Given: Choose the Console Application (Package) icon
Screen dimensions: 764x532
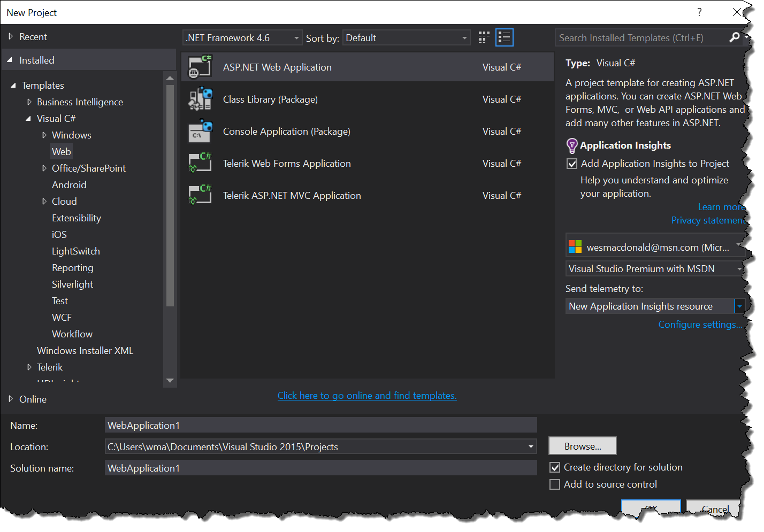Looking at the screenshot, I should click(200, 131).
